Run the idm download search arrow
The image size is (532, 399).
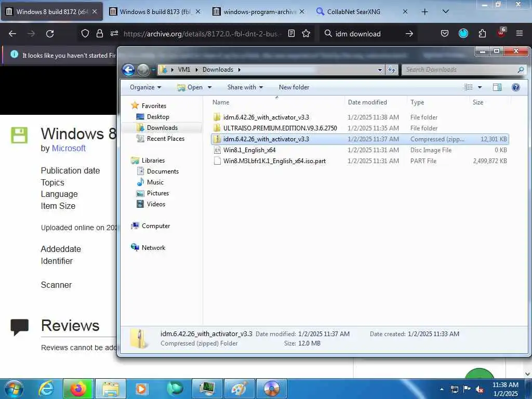tap(409, 34)
